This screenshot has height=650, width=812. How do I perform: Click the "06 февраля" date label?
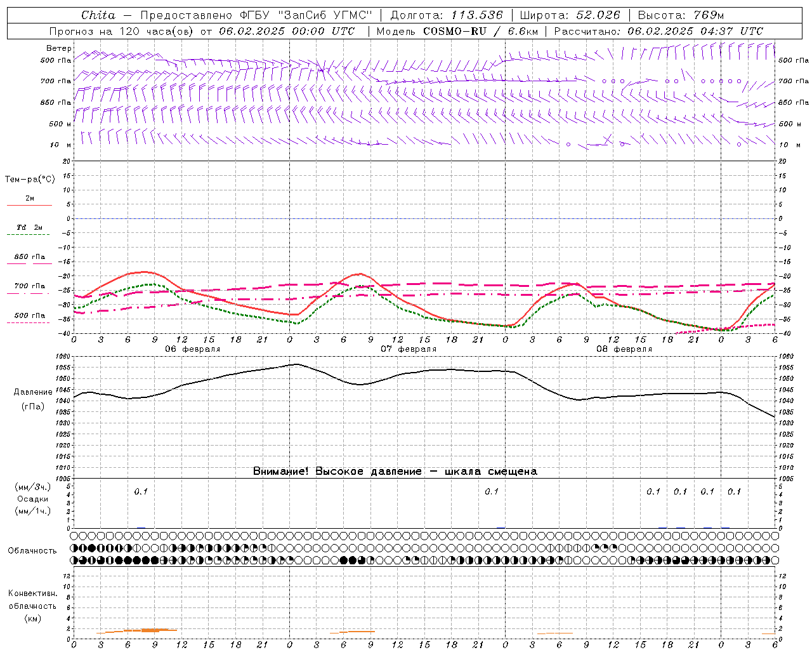[193, 349]
